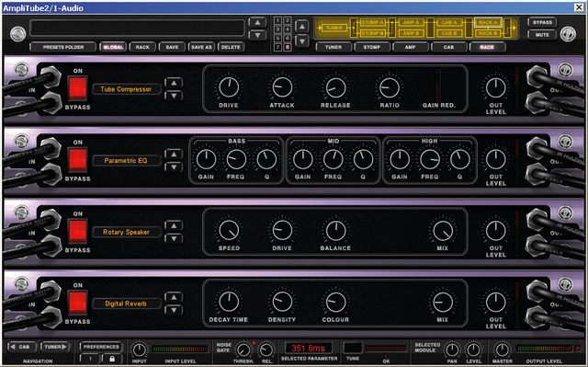Click the MASTER knob in bottom bar
Screen dimensions: 588x367
click(x=502, y=350)
